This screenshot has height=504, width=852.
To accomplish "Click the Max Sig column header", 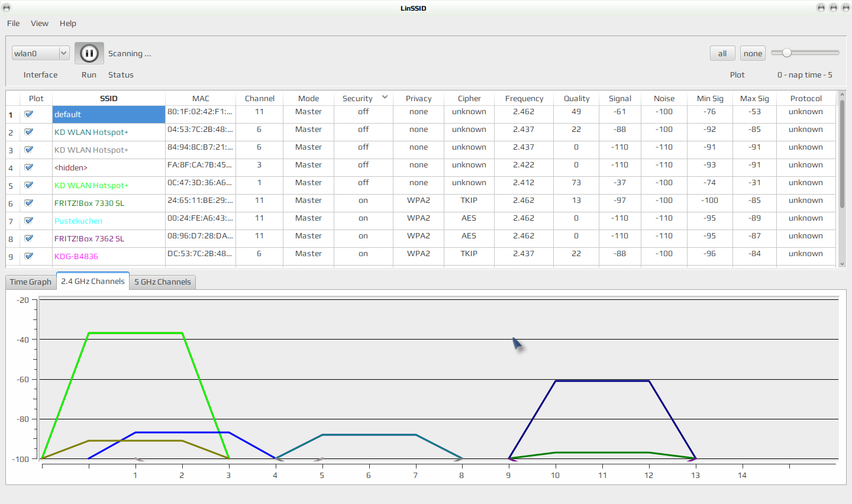I will (754, 98).
